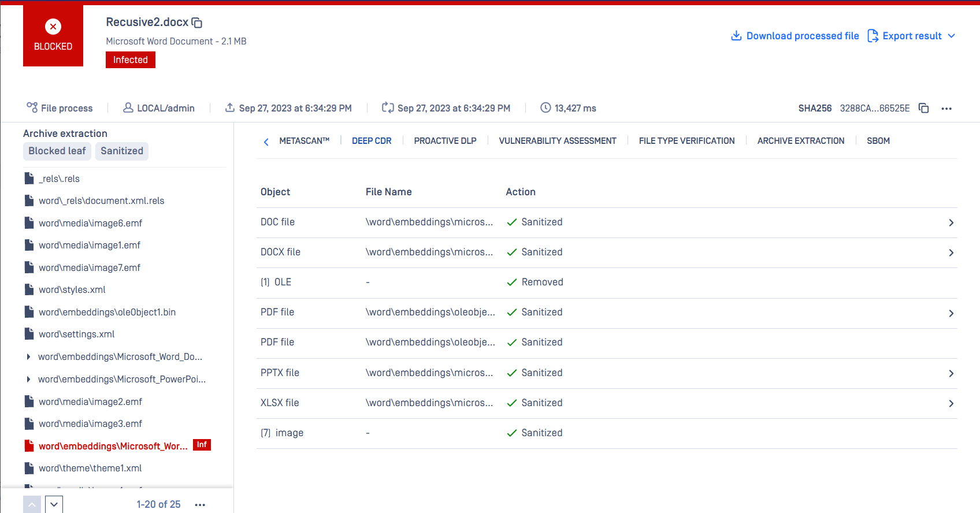Open the Export result dropdown
The image size is (980, 513).
click(911, 36)
